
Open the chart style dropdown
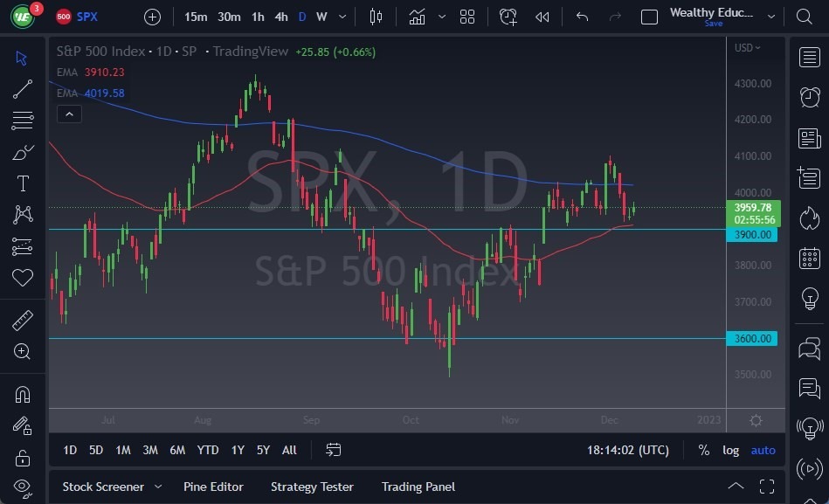point(441,16)
